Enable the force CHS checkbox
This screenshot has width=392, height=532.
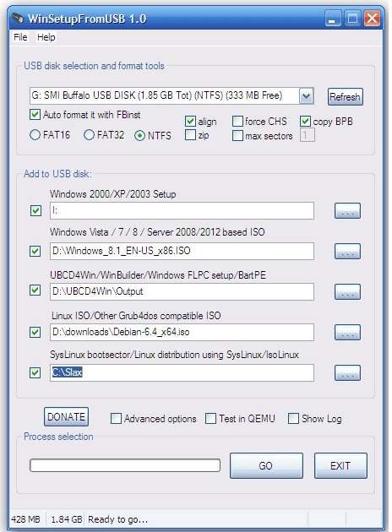point(237,121)
